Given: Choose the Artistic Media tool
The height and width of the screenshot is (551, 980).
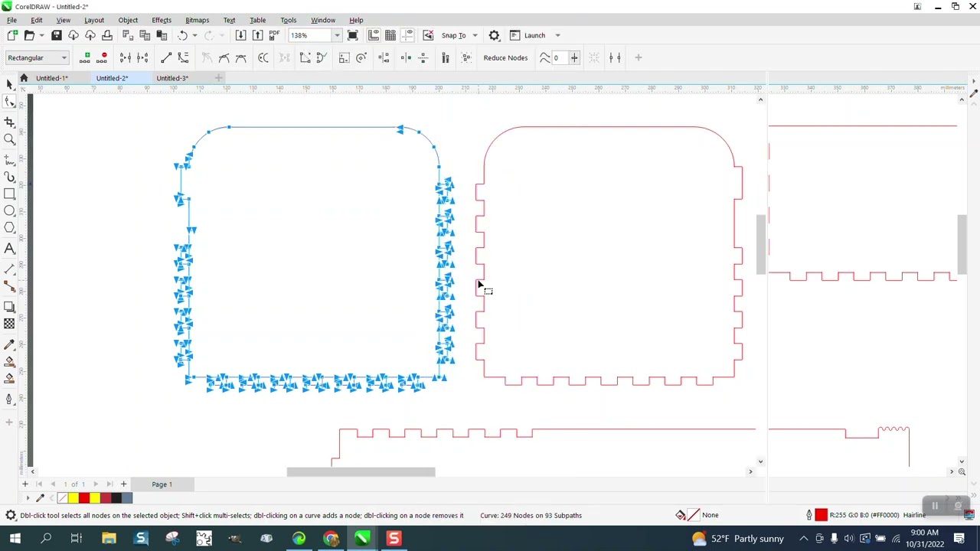Looking at the screenshot, I should pos(9,178).
